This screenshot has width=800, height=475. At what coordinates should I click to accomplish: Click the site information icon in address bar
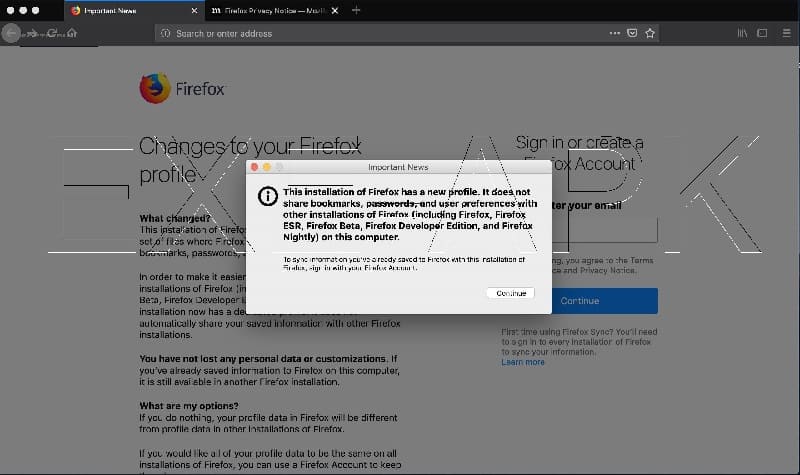(165, 34)
